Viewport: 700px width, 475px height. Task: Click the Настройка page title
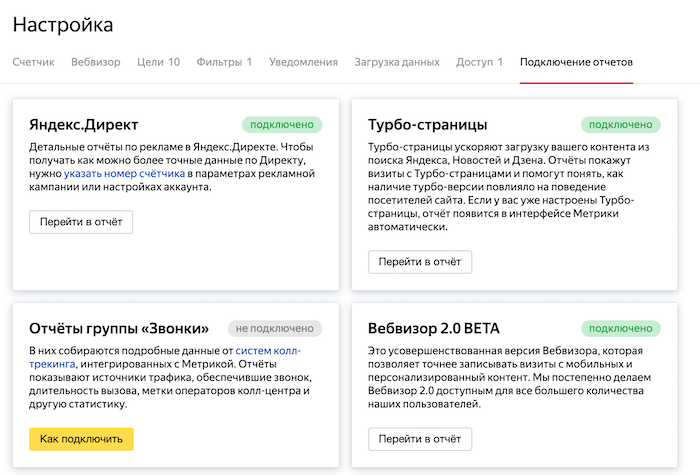pyautogui.click(x=63, y=25)
